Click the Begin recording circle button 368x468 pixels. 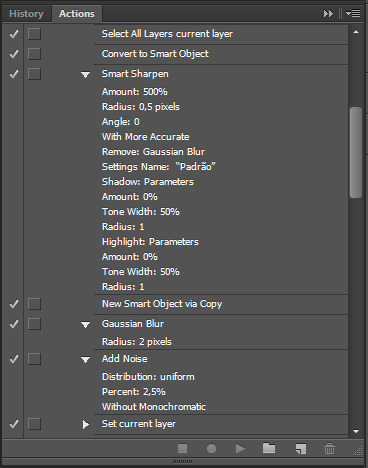click(x=211, y=449)
